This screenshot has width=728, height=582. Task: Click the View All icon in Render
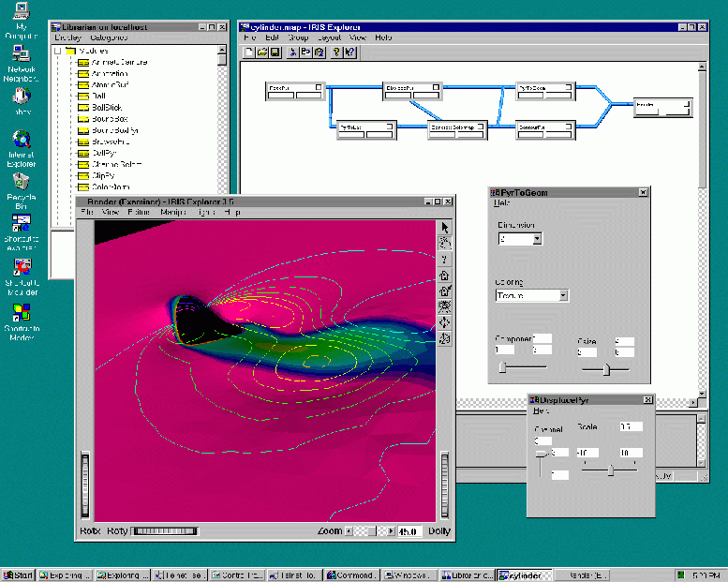coord(445,306)
